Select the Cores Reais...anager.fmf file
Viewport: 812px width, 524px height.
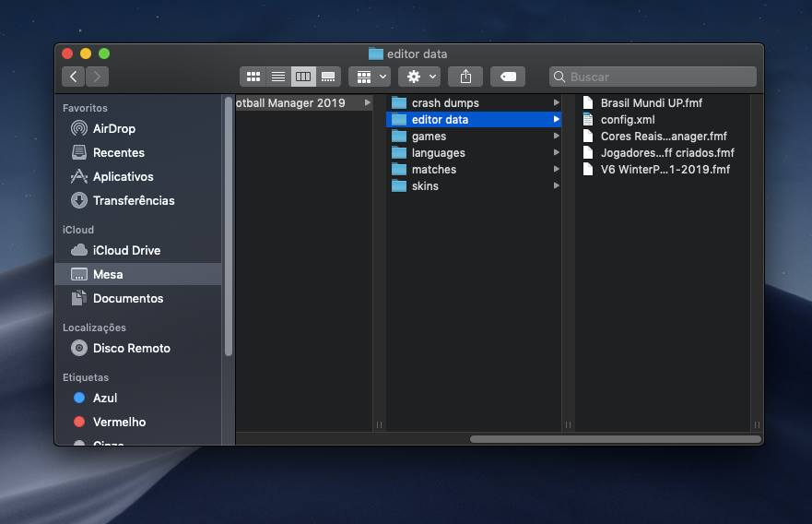[x=663, y=137]
